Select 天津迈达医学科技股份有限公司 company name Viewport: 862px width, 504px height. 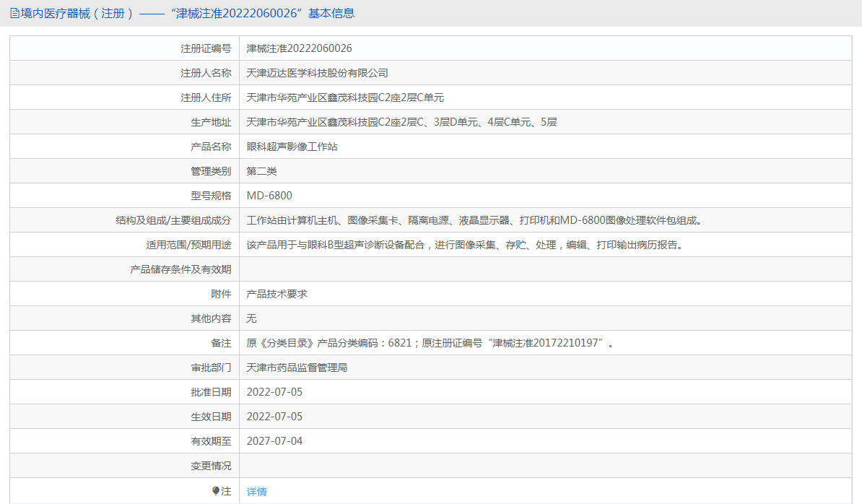(317, 73)
